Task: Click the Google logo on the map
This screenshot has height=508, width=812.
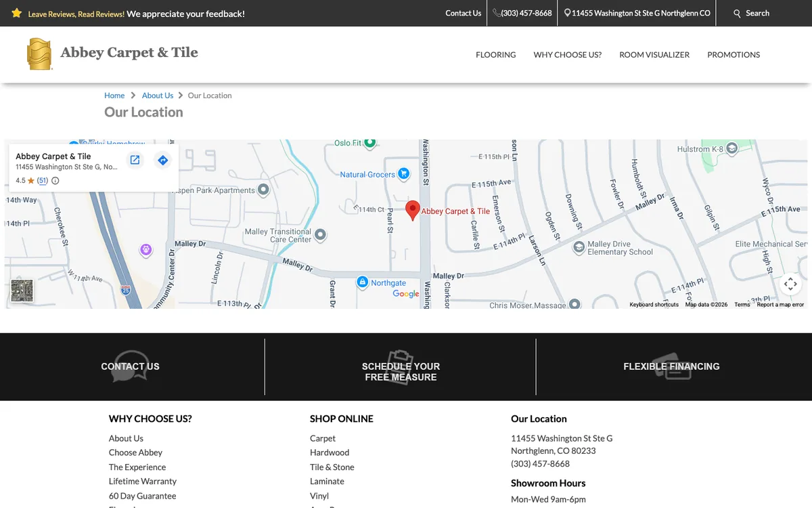Action: coord(406,293)
